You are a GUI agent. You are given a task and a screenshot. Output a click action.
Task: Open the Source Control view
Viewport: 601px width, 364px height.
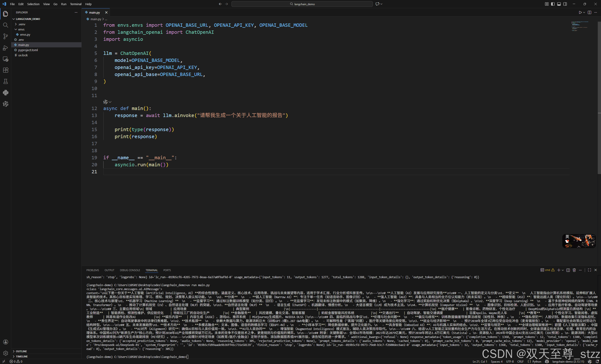pos(5,36)
